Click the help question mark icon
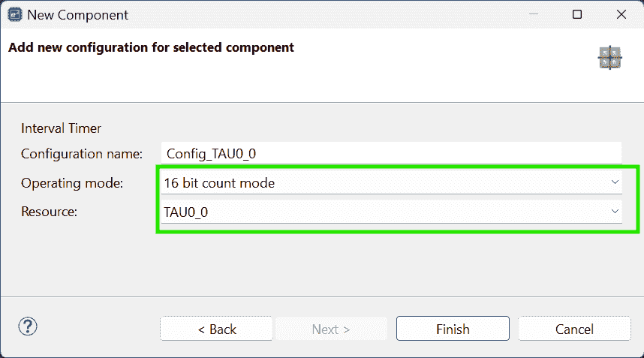 (28, 327)
